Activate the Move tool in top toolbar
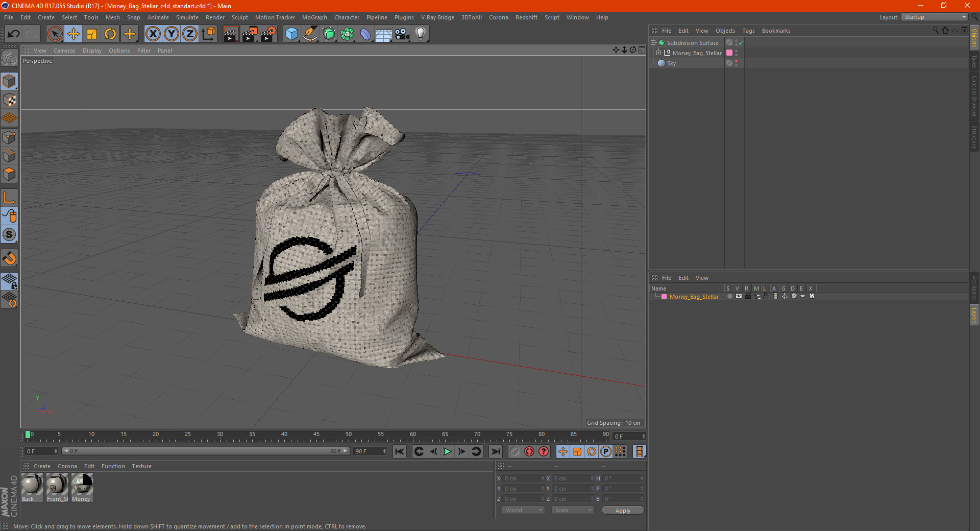 (73, 34)
